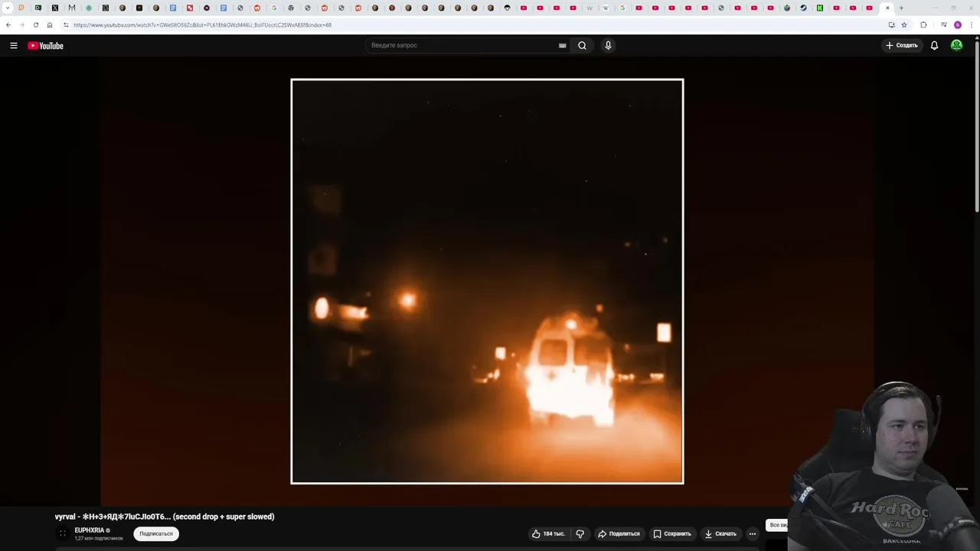Click the magnifier search button

point(583,46)
